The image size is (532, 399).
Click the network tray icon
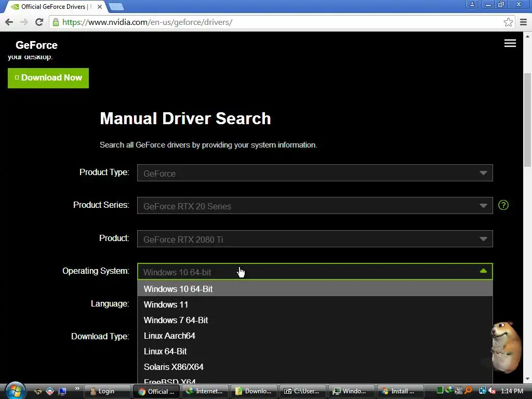click(x=482, y=391)
